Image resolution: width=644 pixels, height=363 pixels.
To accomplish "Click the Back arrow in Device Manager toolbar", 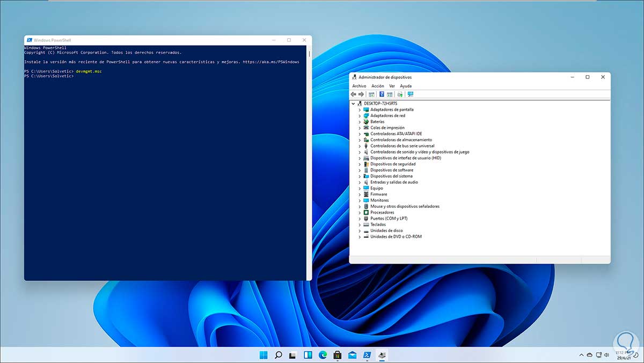I will (354, 95).
